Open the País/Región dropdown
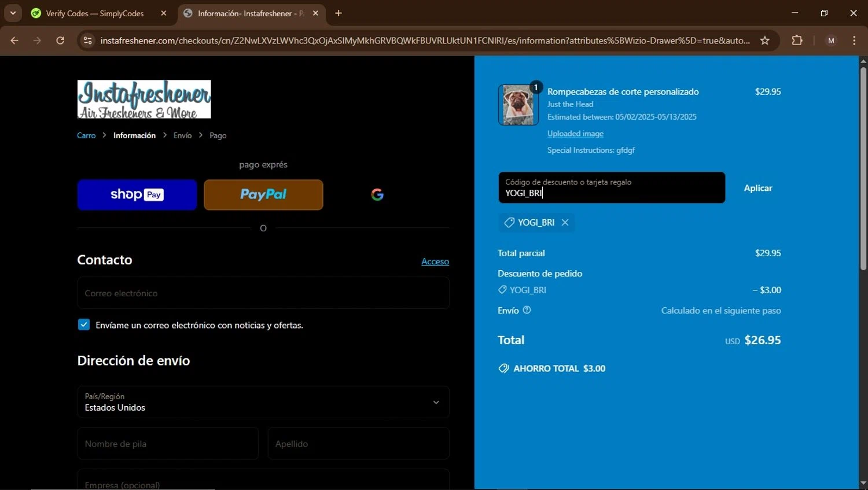 [x=263, y=402]
